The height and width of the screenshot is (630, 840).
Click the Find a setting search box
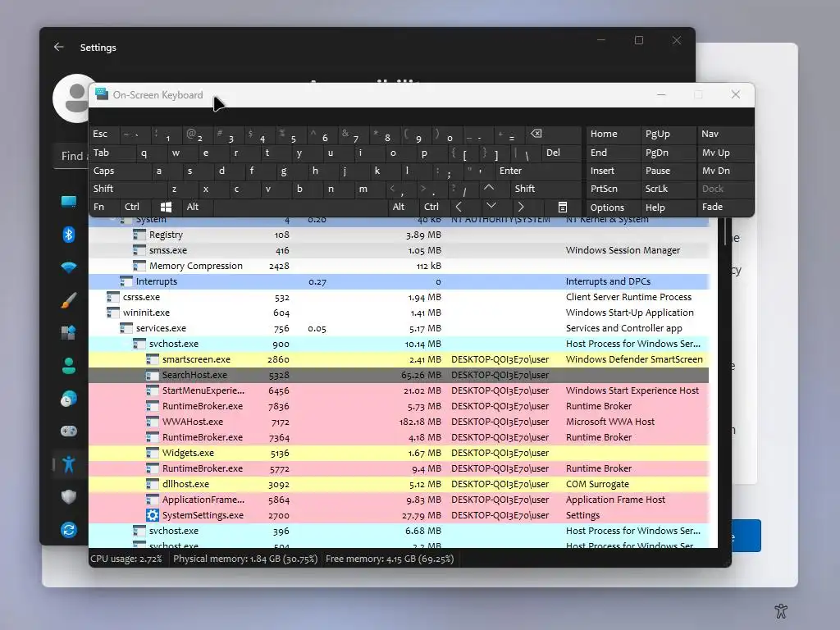pos(71,156)
